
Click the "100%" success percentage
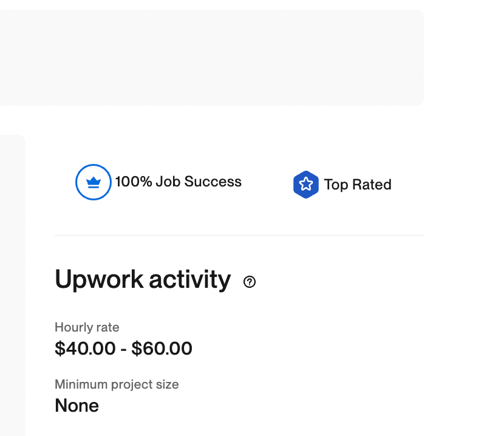(134, 182)
